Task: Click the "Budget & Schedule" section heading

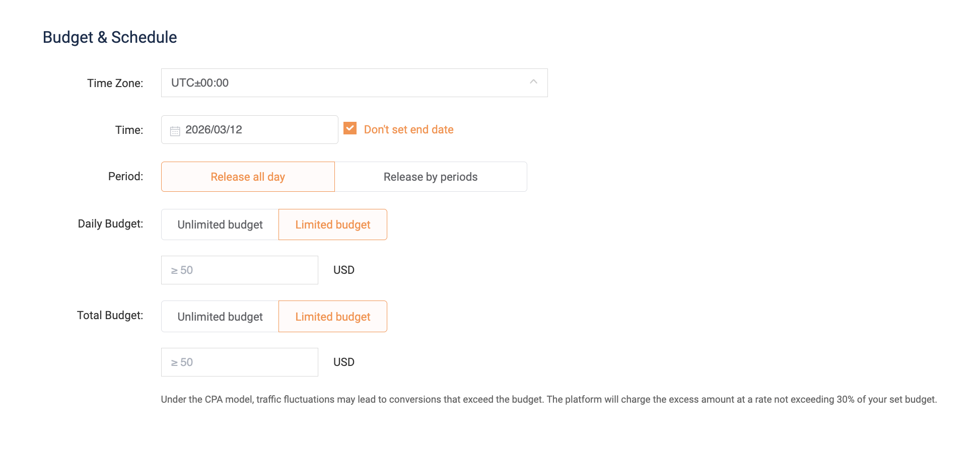Action: pyautogui.click(x=110, y=37)
